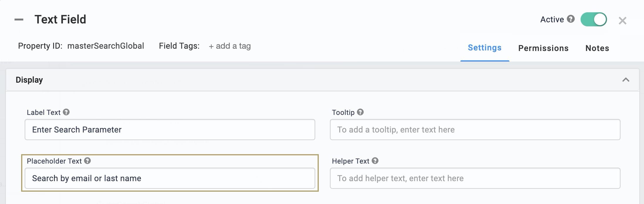This screenshot has width=644, height=204.
Task: Select the Settings tab
Action: click(485, 48)
